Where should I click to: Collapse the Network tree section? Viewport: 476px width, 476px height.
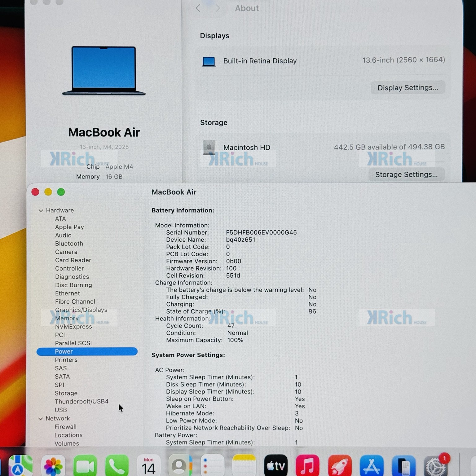pos(41,419)
